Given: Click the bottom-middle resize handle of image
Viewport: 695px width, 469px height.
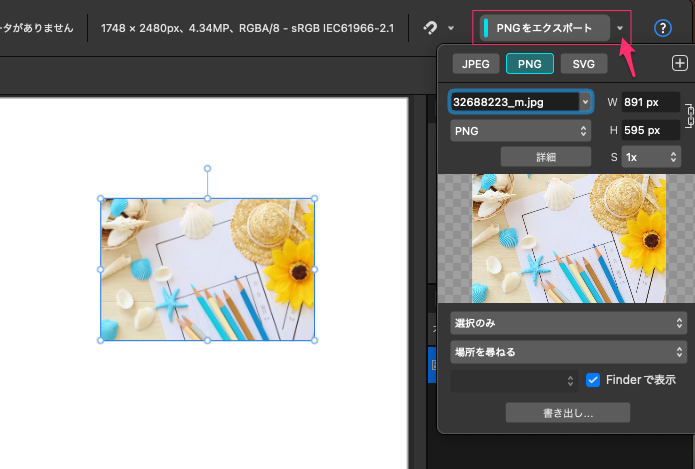Looking at the screenshot, I should [207, 341].
